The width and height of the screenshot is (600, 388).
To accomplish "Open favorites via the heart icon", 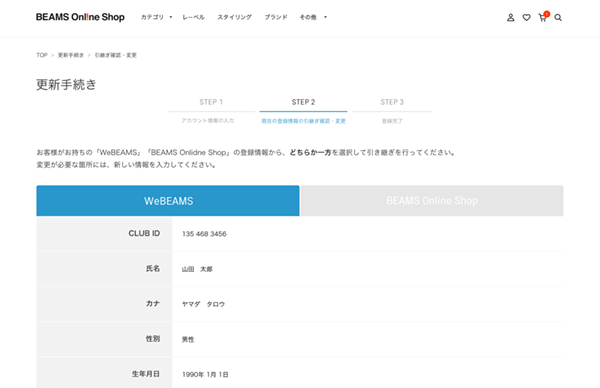I will tap(527, 18).
